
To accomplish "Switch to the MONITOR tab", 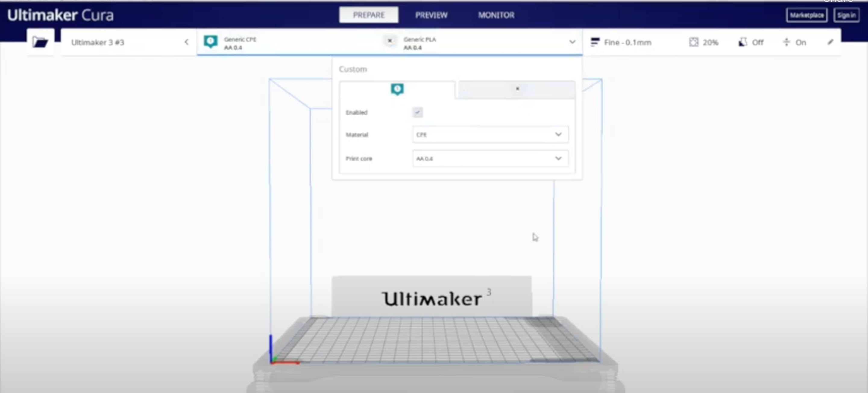I will [x=495, y=15].
